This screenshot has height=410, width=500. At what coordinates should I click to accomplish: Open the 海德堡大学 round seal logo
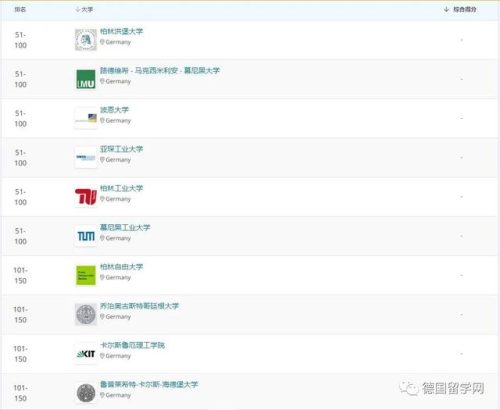(86, 393)
